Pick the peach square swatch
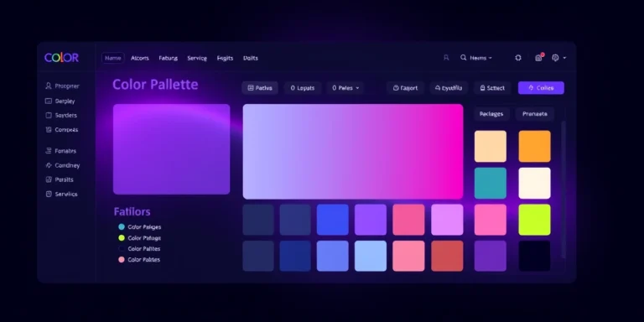 click(x=491, y=146)
